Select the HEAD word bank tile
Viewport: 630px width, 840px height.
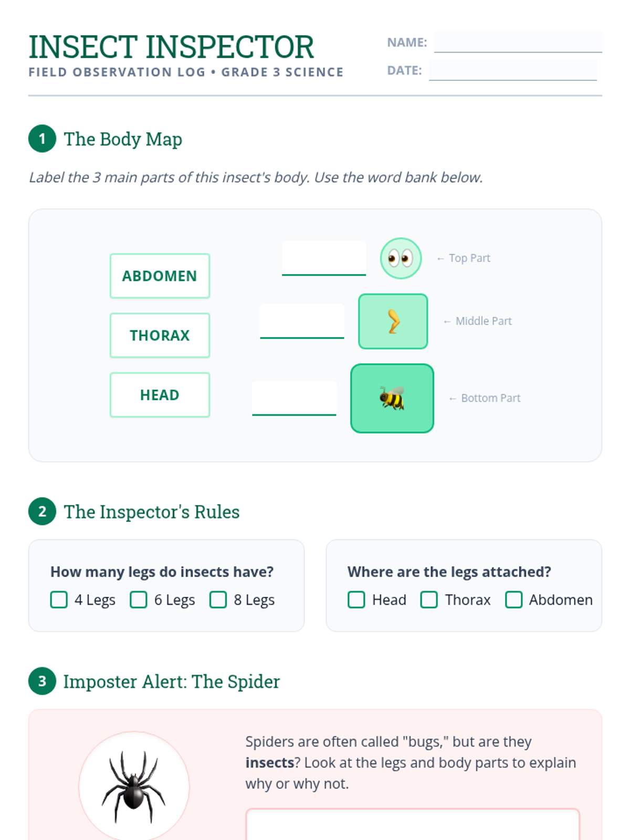click(x=160, y=395)
